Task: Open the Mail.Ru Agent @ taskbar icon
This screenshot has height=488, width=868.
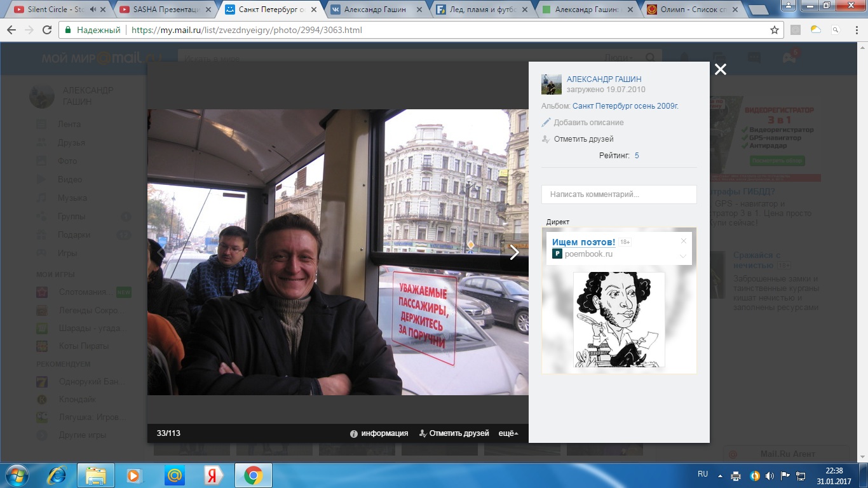Action: (174, 475)
